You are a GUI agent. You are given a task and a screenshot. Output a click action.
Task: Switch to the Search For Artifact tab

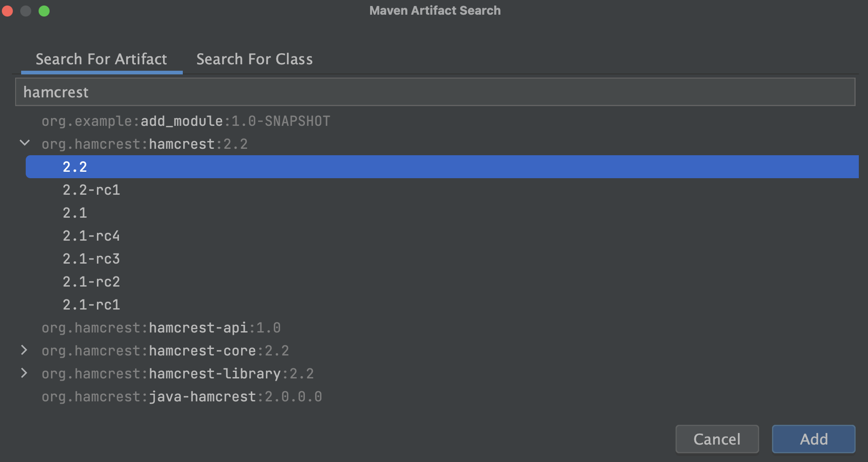[101, 59]
